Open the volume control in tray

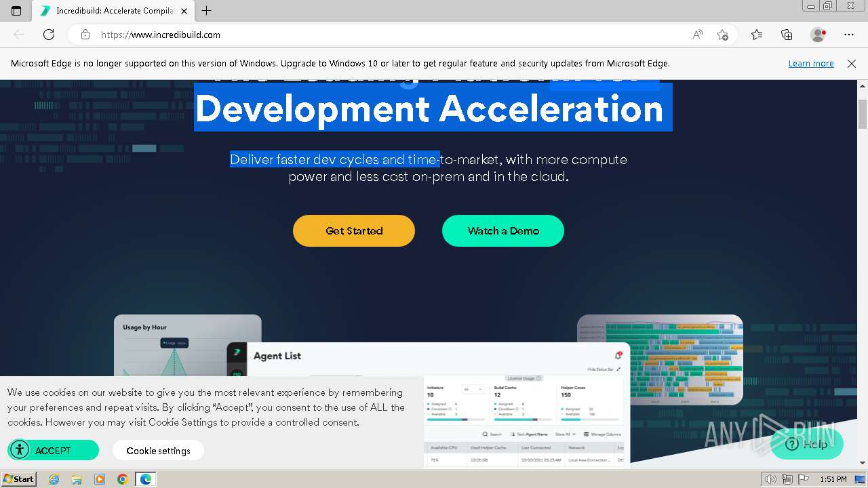[x=771, y=479]
